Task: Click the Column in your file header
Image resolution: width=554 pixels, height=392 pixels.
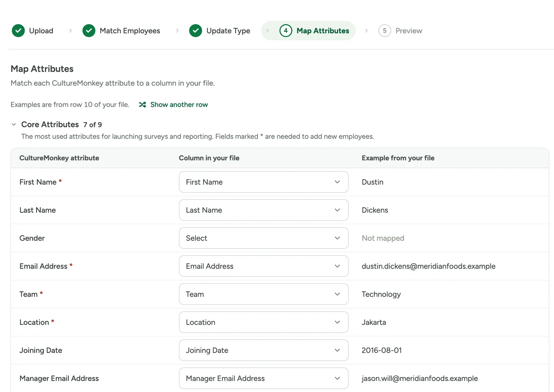Action: (209, 158)
